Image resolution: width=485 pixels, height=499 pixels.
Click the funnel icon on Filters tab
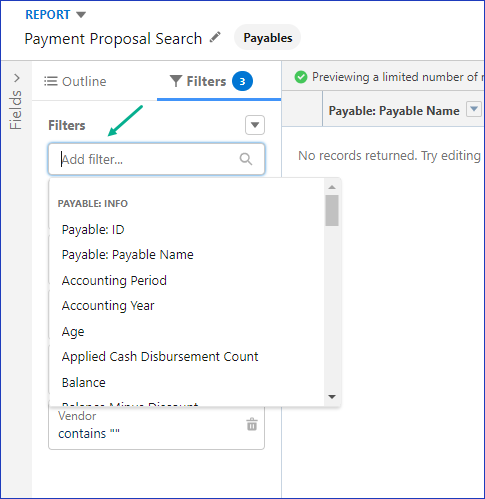[x=176, y=81]
